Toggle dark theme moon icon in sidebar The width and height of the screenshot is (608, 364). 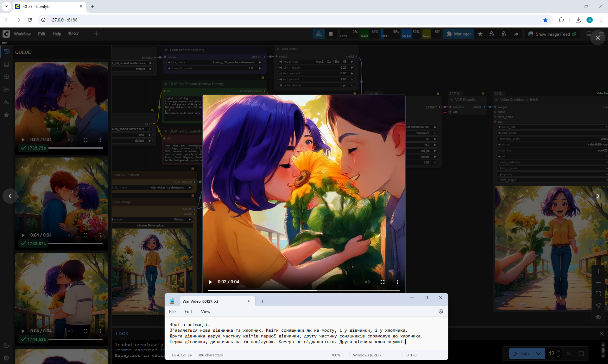point(6,345)
